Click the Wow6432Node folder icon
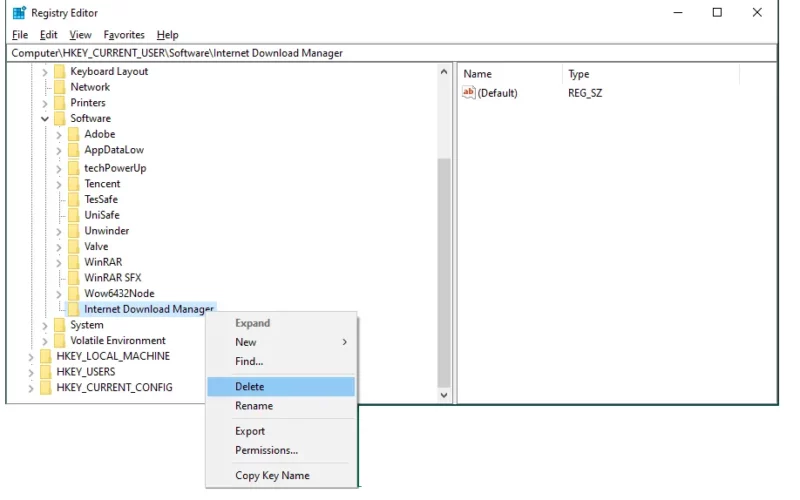800x500 pixels. [x=73, y=294]
